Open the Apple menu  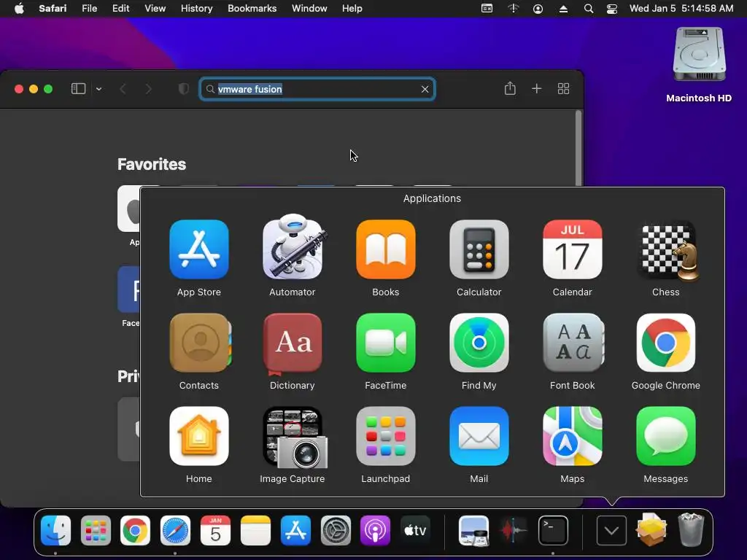pos(19,9)
